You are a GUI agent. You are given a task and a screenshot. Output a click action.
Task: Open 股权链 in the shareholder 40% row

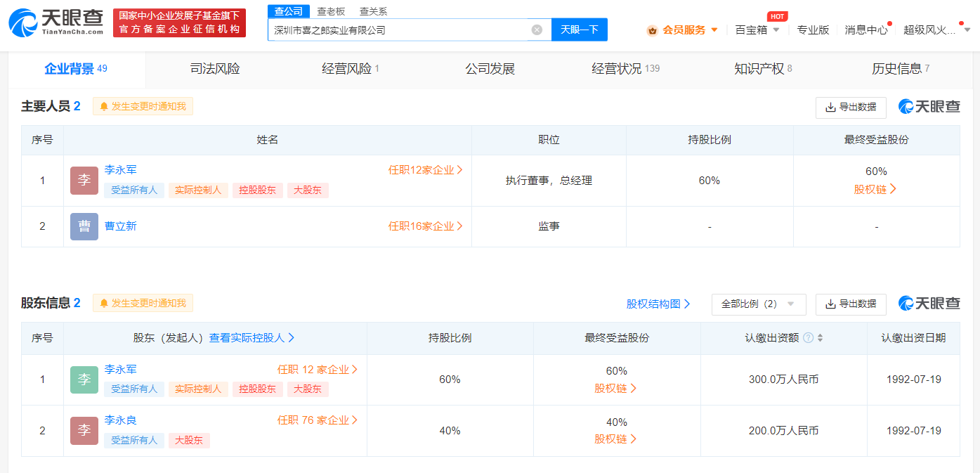pos(616,439)
